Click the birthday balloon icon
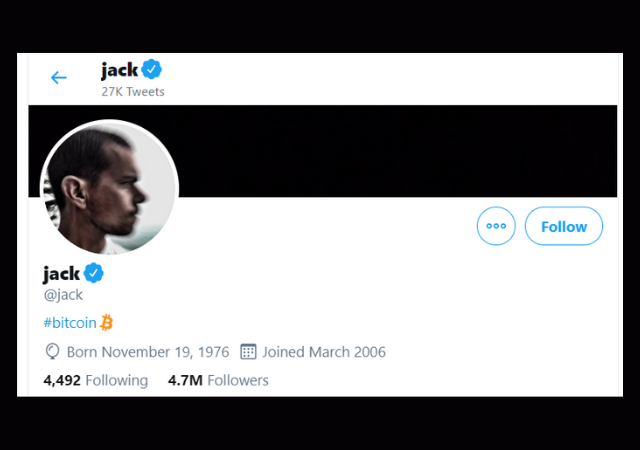The width and height of the screenshot is (640, 450). coord(53,352)
